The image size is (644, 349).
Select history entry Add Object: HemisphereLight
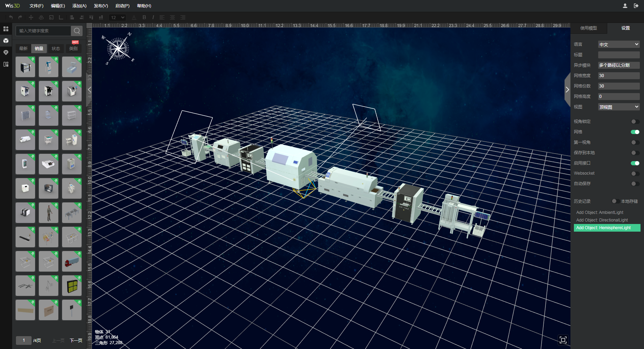point(607,228)
